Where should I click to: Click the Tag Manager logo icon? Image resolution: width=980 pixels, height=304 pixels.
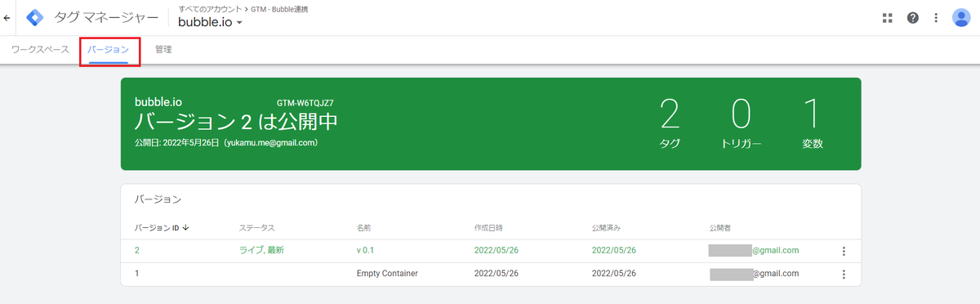tap(35, 17)
